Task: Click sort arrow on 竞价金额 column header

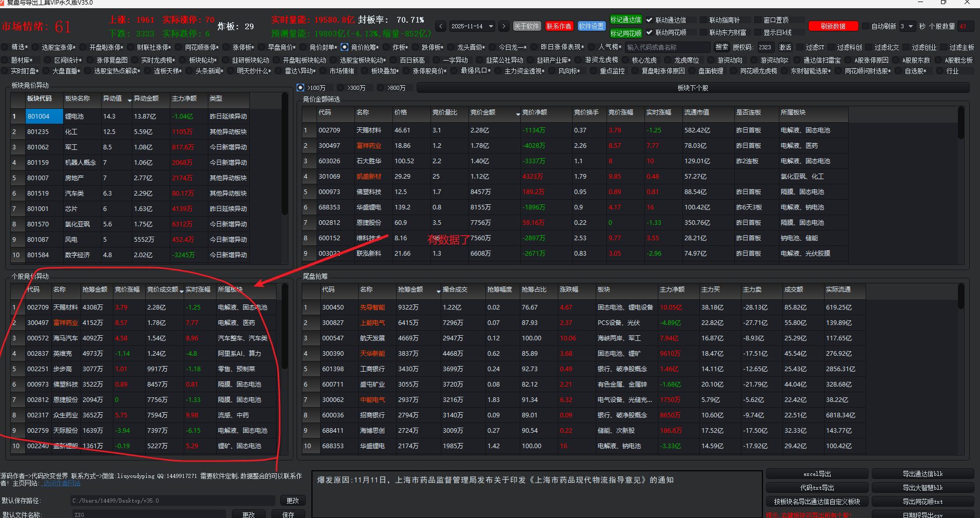Action: coord(518,113)
